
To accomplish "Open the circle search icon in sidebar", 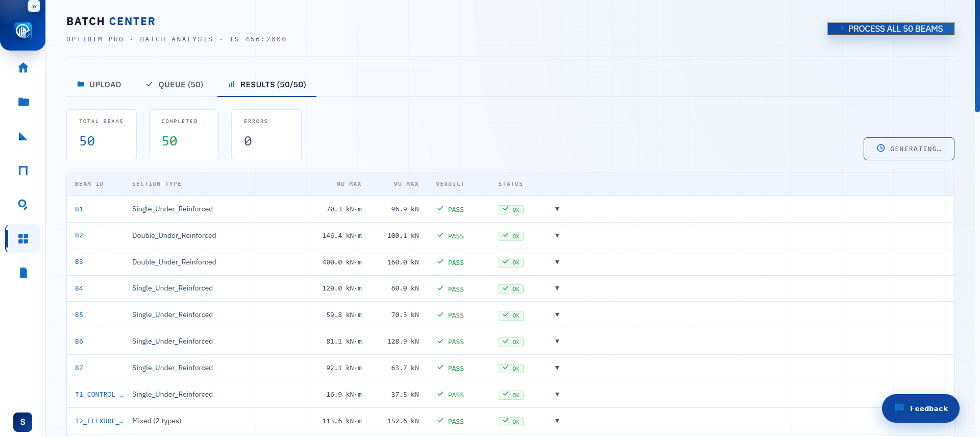I will (x=23, y=204).
